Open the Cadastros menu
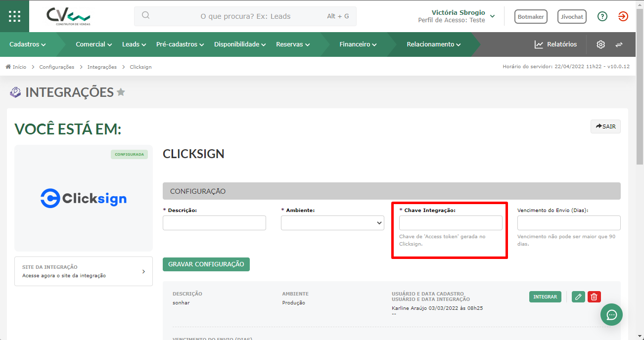 [28, 44]
